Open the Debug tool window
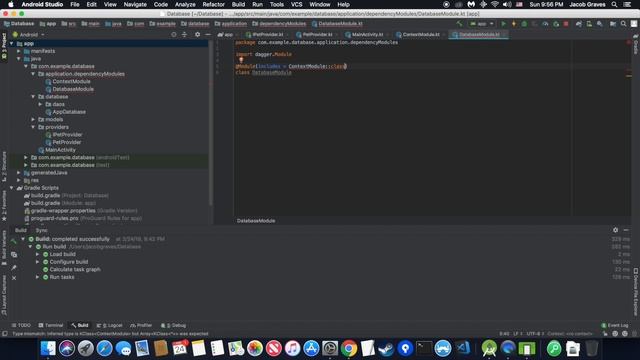 [173, 325]
